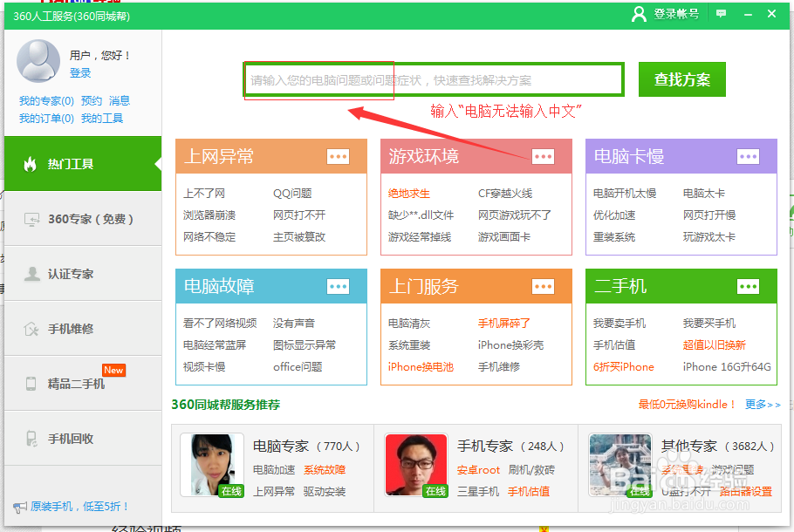The height and width of the screenshot is (532, 794).
Task: Click the user silhouette beside 登录帐号
Action: 640,14
